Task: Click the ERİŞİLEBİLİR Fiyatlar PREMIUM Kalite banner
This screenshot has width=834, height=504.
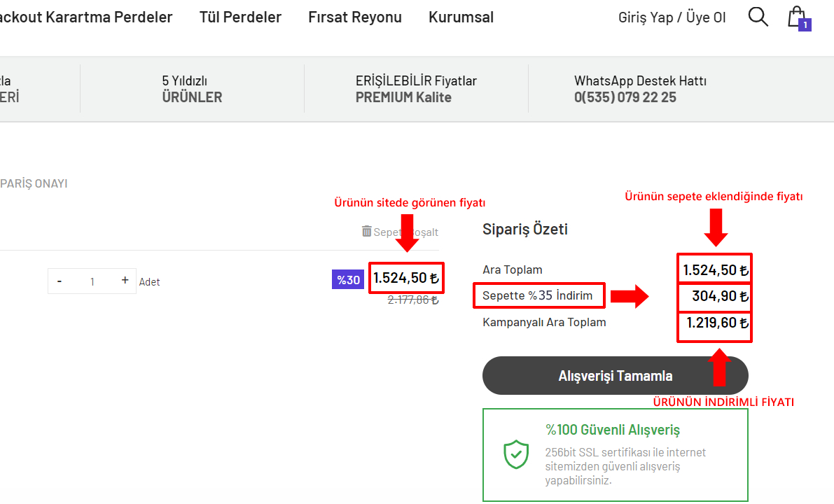Action: [x=416, y=89]
